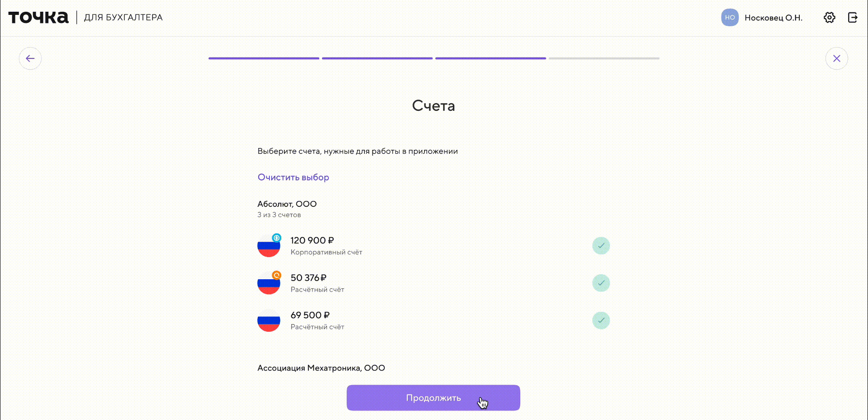This screenshot has width=868, height=420.
Task: Uncheck the 50 376 ₽ account checkmark
Action: (601, 283)
